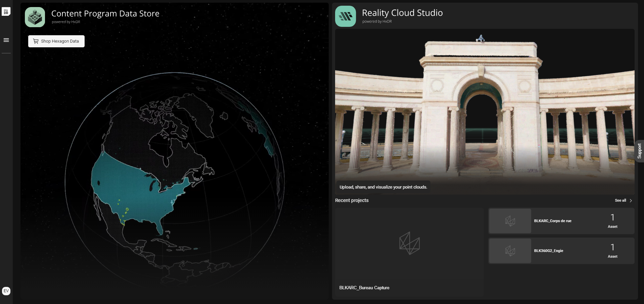Click BLKARC_Bureau Capture label text
This screenshot has height=304, width=644.
click(364, 288)
